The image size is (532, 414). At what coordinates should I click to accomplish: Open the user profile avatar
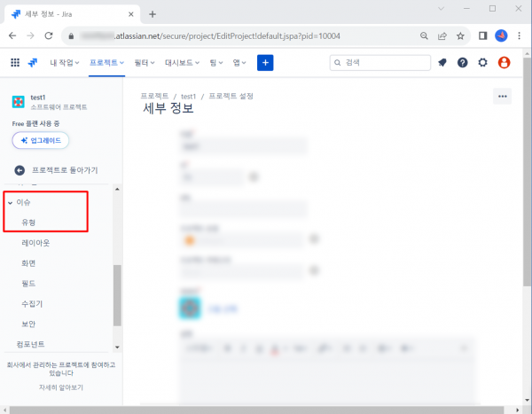click(504, 62)
